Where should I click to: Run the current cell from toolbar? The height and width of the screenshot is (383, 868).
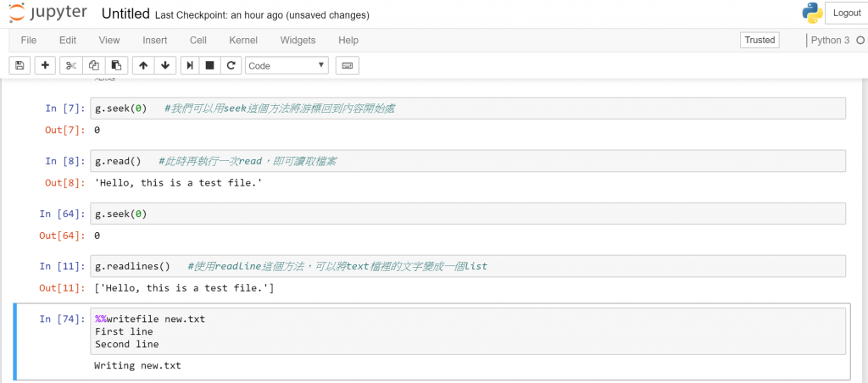(190, 65)
